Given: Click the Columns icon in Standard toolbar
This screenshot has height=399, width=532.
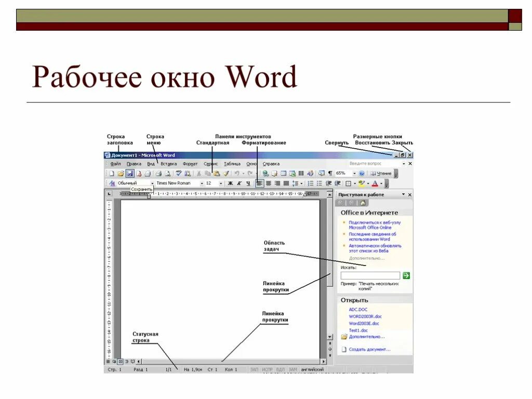Looking at the screenshot, I should click(x=301, y=174).
